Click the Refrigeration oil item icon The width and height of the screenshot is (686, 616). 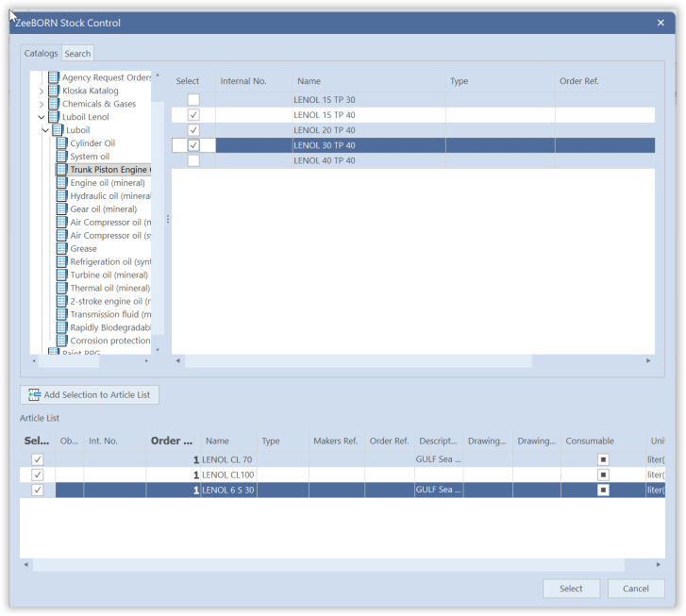tap(61, 261)
